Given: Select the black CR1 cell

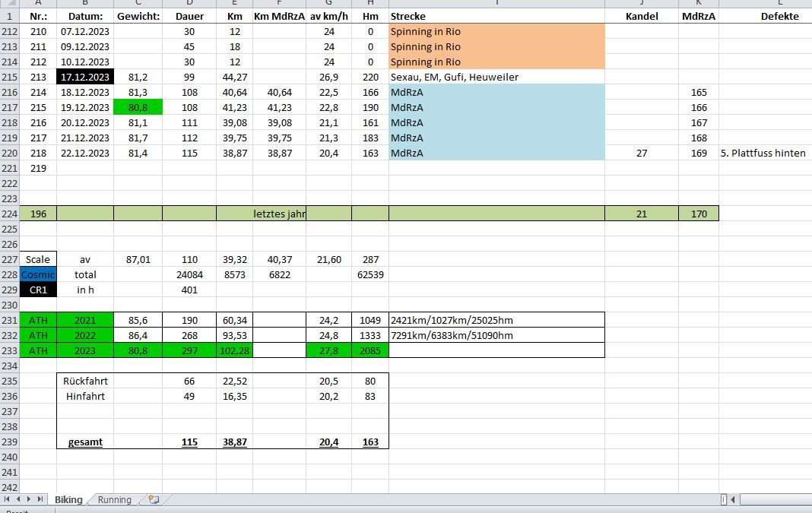Looking at the screenshot, I should (x=38, y=290).
